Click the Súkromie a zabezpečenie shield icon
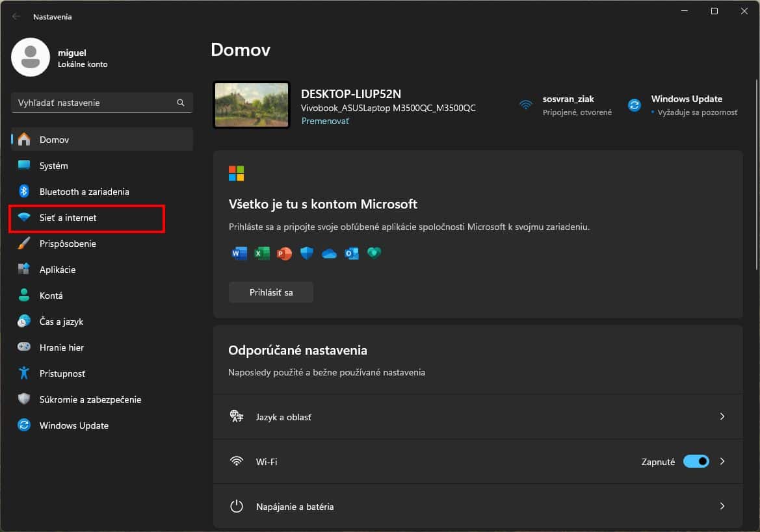The width and height of the screenshot is (760, 532). pyautogui.click(x=24, y=399)
